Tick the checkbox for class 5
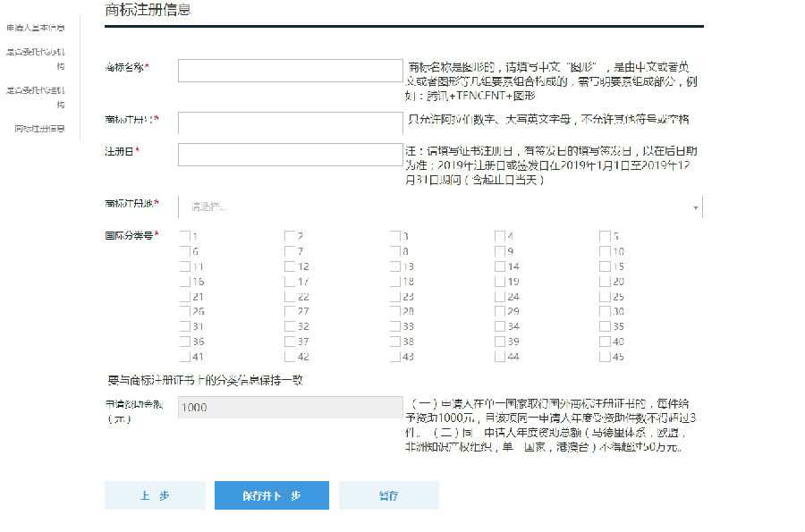 pos(605,237)
